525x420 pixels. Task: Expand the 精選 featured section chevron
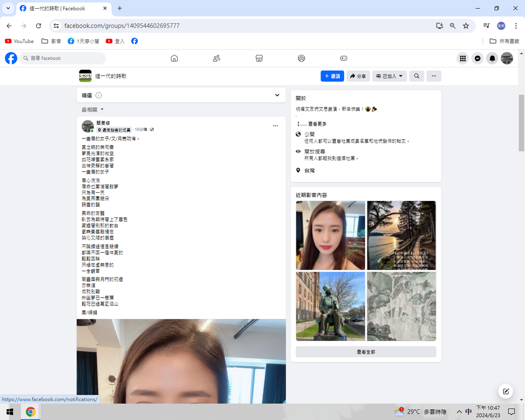277,95
